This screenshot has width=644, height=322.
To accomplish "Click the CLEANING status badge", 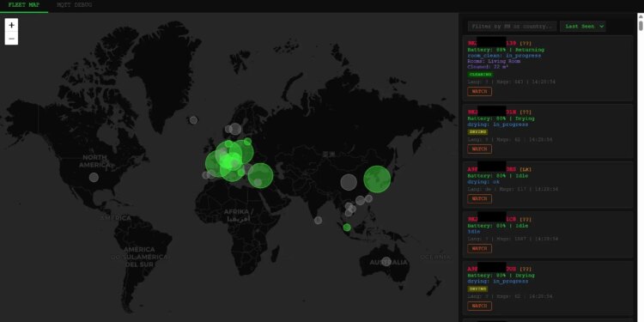I will 480,75.
